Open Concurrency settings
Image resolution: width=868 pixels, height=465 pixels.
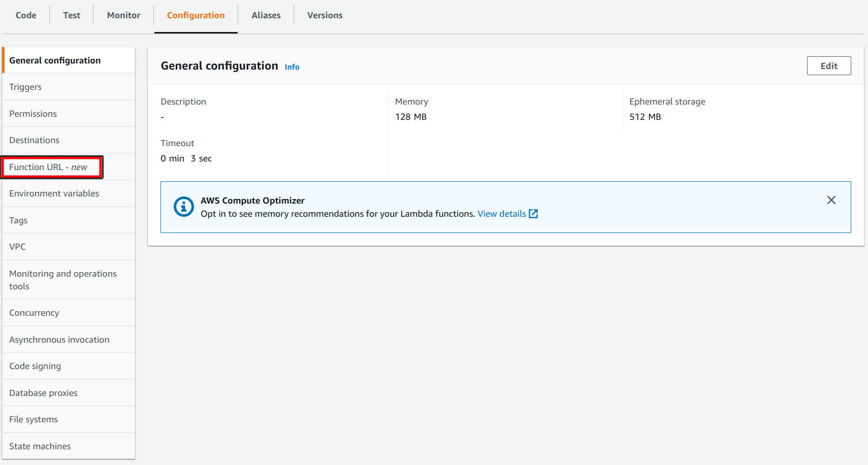point(34,312)
